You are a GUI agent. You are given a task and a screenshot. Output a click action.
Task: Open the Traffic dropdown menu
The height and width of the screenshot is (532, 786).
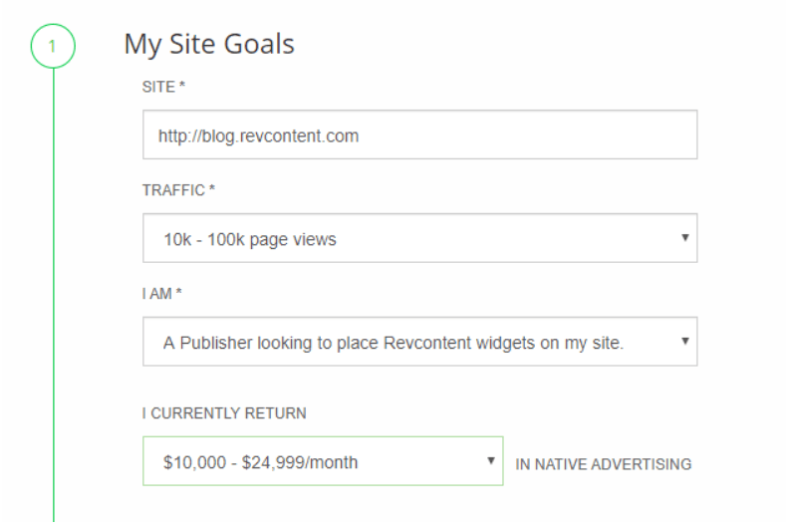click(x=419, y=239)
